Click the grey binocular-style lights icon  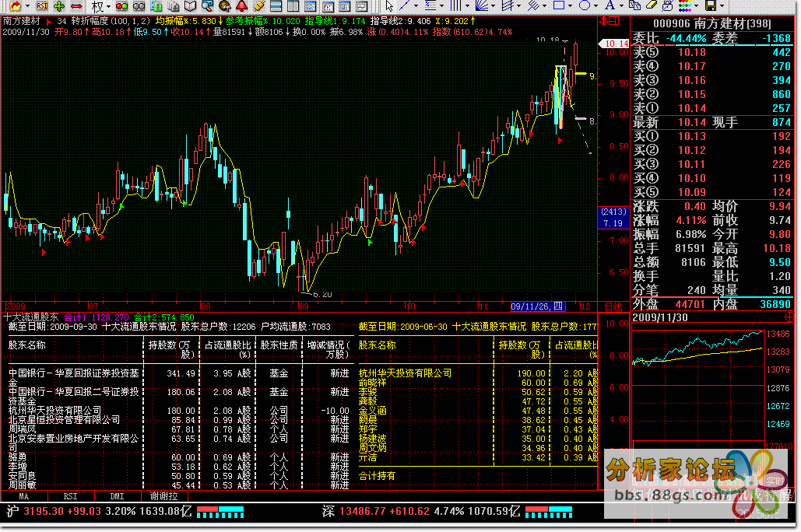tap(139, 7)
